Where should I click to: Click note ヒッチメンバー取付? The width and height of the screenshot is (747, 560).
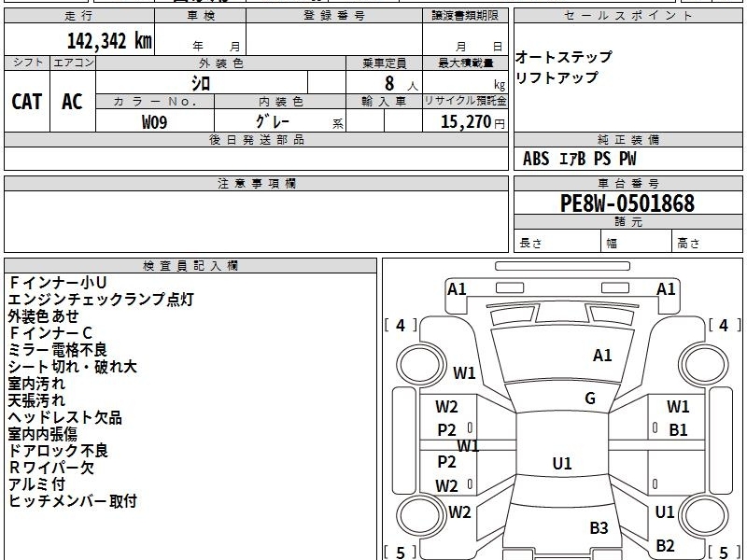click(73, 500)
